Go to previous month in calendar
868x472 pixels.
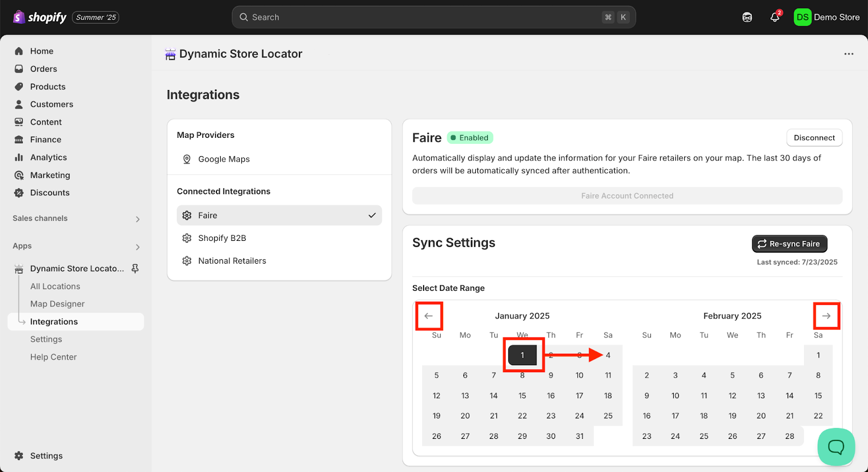click(x=429, y=316)
